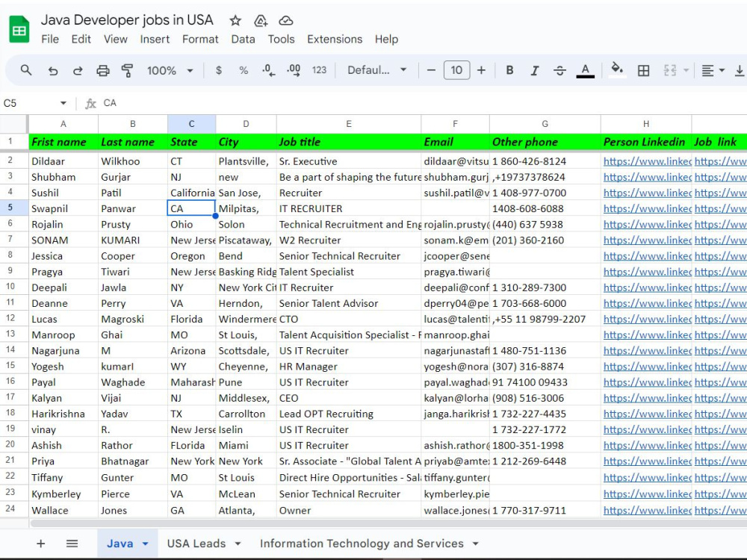Open Dildaar's Person Linkedin link
The height and width of the screenshot is (560, 747).
pyautogui.click(x=647, y=161)
